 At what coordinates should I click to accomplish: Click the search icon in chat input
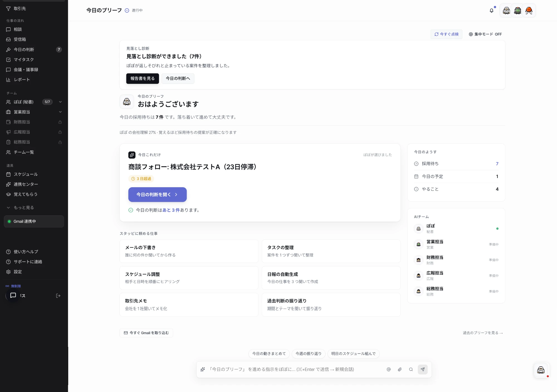pos(411,369)
